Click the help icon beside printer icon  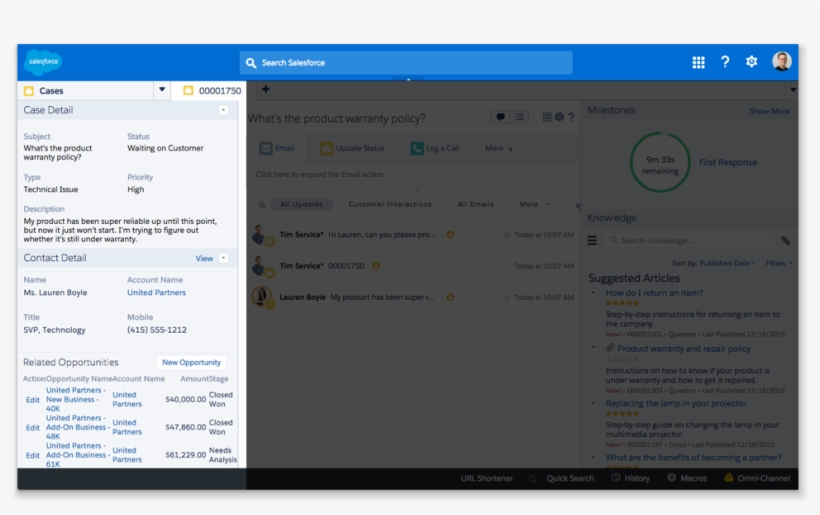coord(571,117)
